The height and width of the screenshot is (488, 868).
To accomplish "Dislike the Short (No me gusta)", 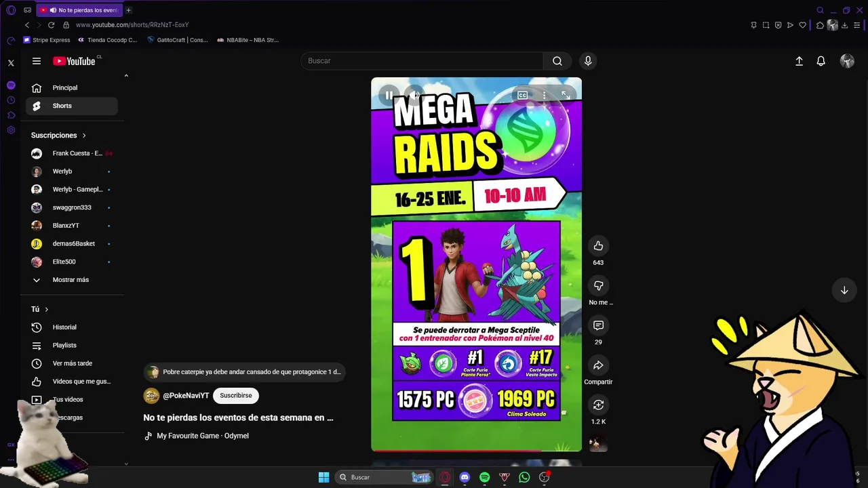I will [598, 286].
